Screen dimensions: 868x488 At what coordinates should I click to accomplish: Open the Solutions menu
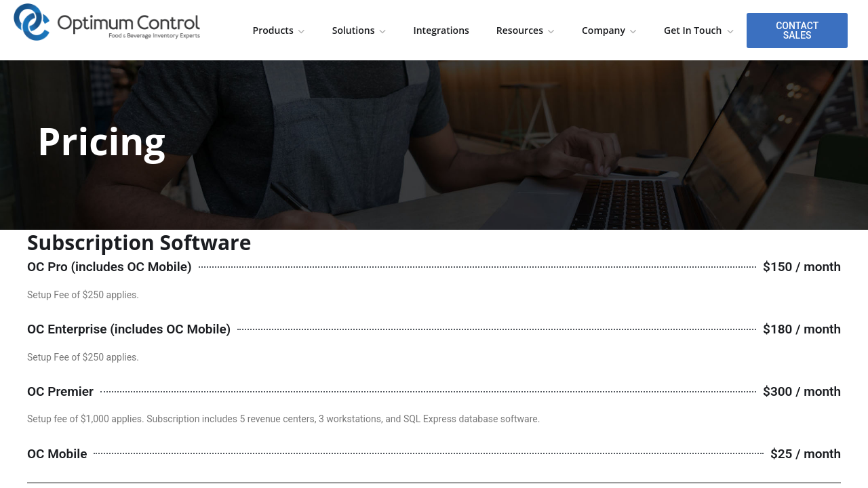tap(353, 30)
